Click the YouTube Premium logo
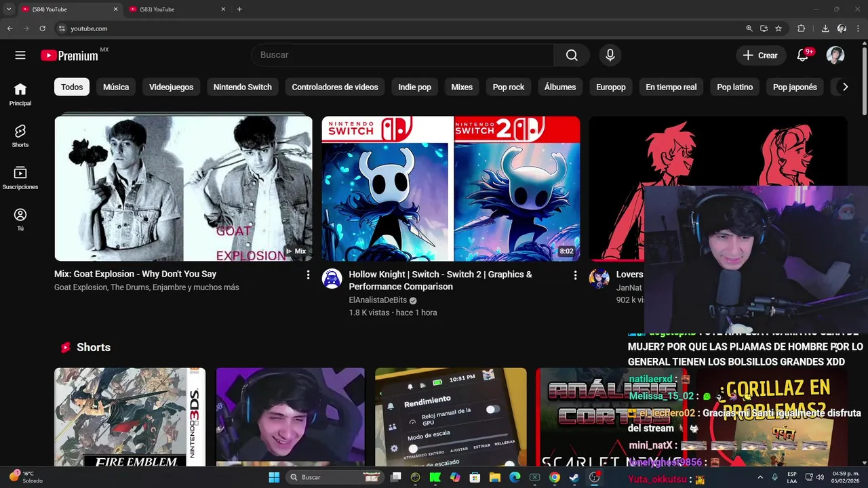This screenshot has height=488, width=868. click(69, 56)
